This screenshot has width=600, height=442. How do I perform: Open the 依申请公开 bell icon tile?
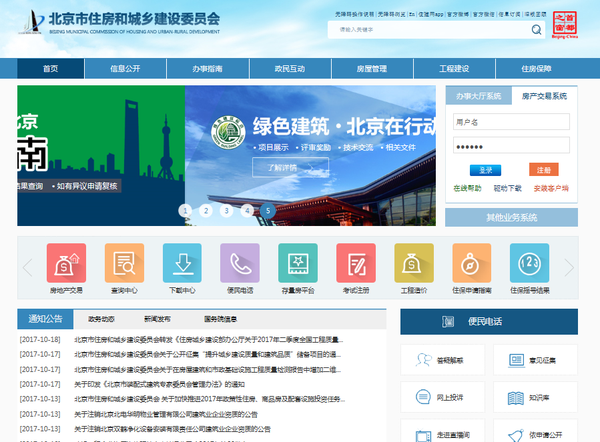(535, 431)
